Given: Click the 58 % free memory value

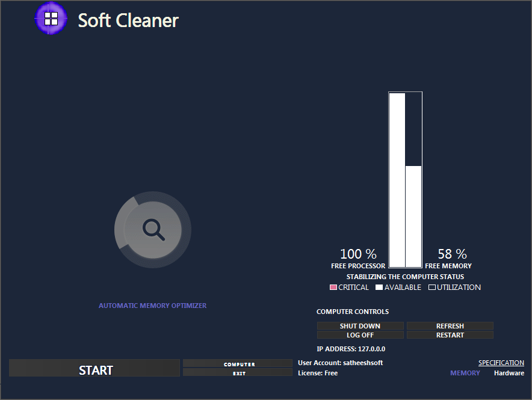Looking at the screenshot, I should 452,254.
